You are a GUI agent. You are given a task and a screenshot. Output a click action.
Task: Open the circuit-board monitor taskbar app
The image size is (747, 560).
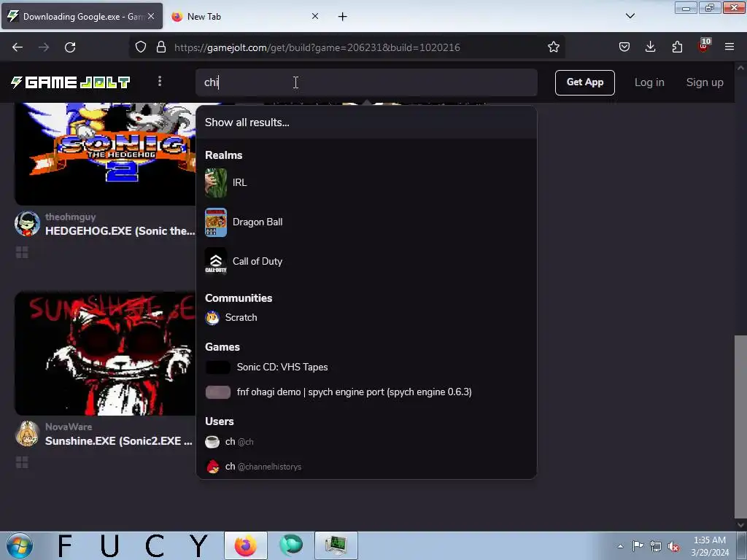tap(336, 545)
